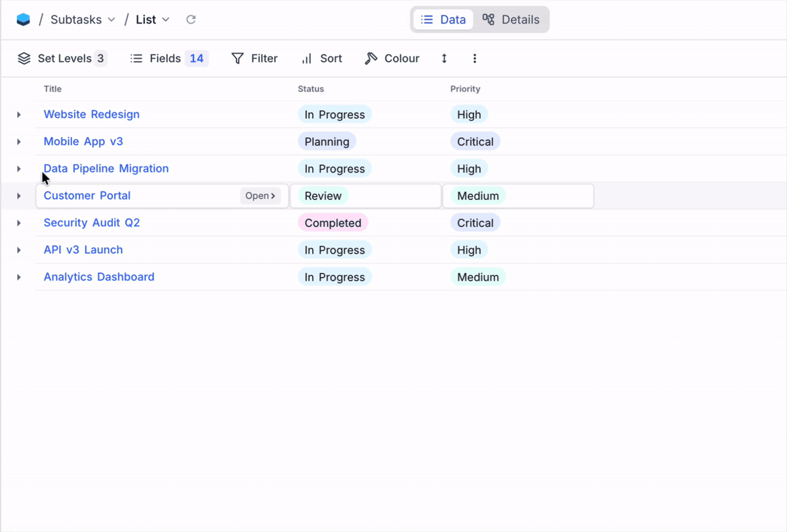Click the Fields icon in the toolbar

pos(136,58)
